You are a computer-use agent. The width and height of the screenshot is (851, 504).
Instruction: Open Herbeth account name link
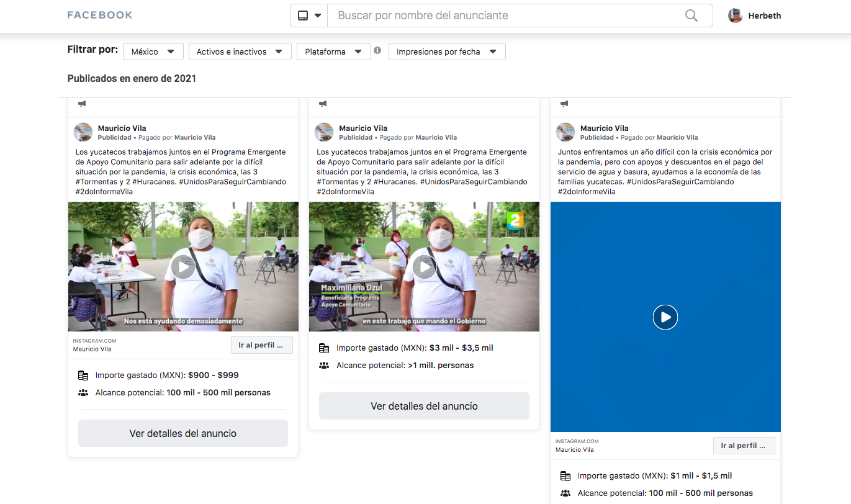click(x=765, y=16)
